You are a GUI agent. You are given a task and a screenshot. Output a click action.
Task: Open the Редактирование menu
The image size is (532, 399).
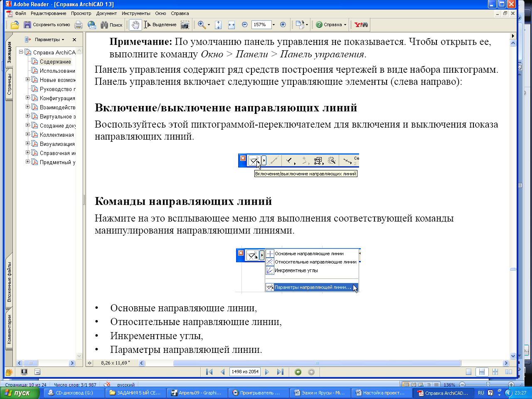[x=49, y=14]
